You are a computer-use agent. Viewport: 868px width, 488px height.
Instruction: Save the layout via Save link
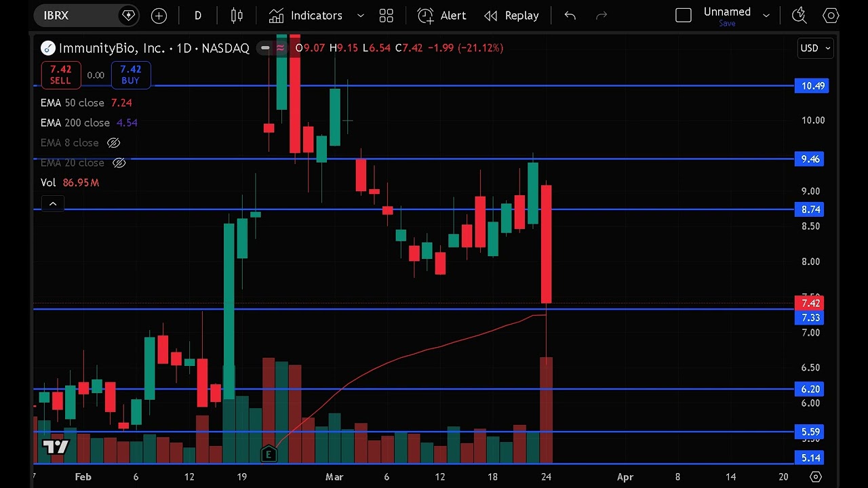click(727, 24)
